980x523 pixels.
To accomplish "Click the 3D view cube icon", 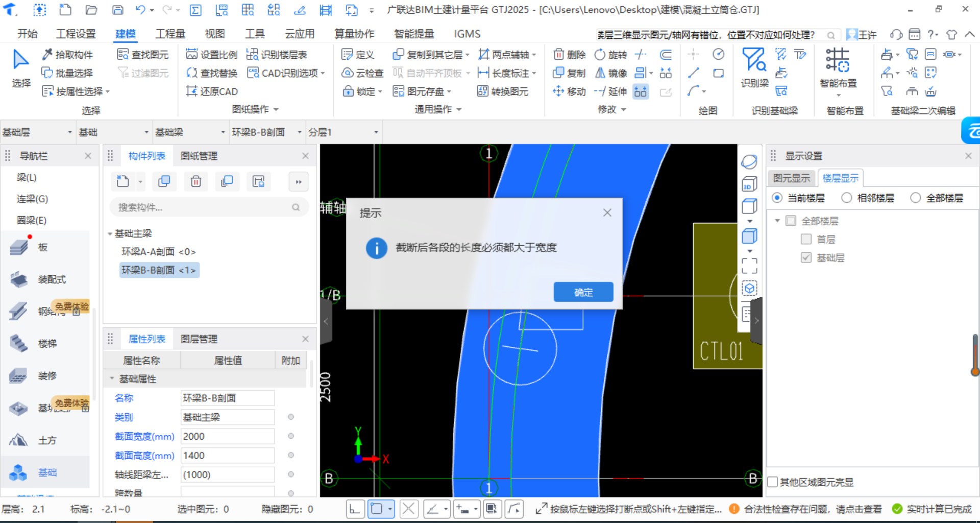I will [x=749, y=184].
